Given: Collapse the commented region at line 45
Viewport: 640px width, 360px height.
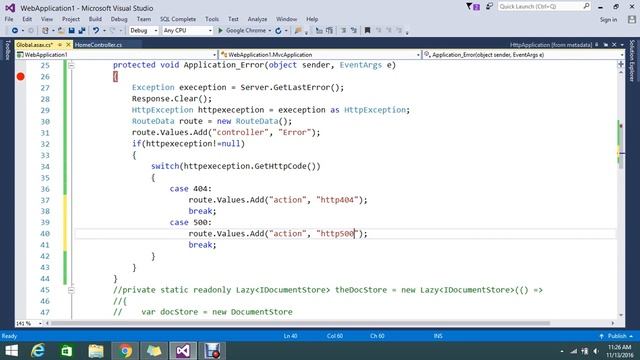Looking at the screenshot, I should click(71, 290).
